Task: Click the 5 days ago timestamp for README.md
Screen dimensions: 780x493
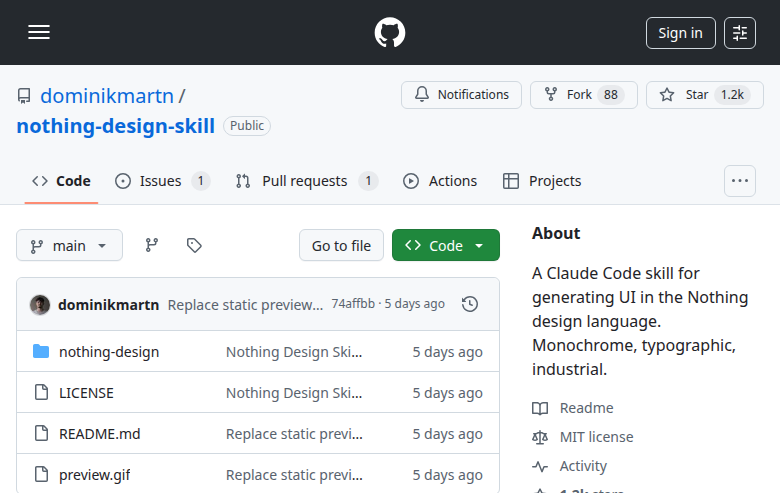Action: [x=447, y=434]
